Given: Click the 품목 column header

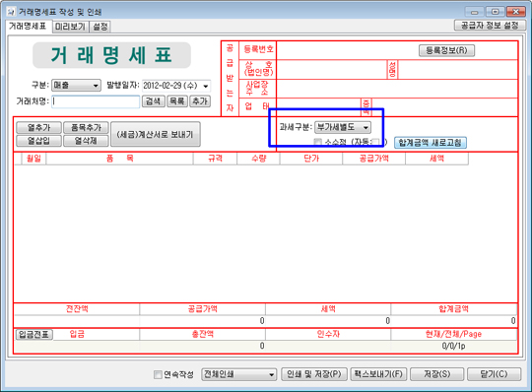Looking at the screenshot, I should (119, 159).
